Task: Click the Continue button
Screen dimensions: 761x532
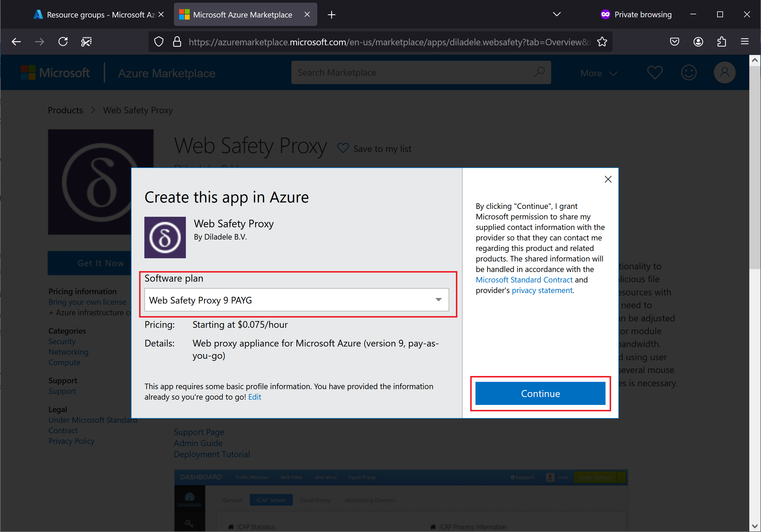Action: pyautogui.click(x=540, y=394)
